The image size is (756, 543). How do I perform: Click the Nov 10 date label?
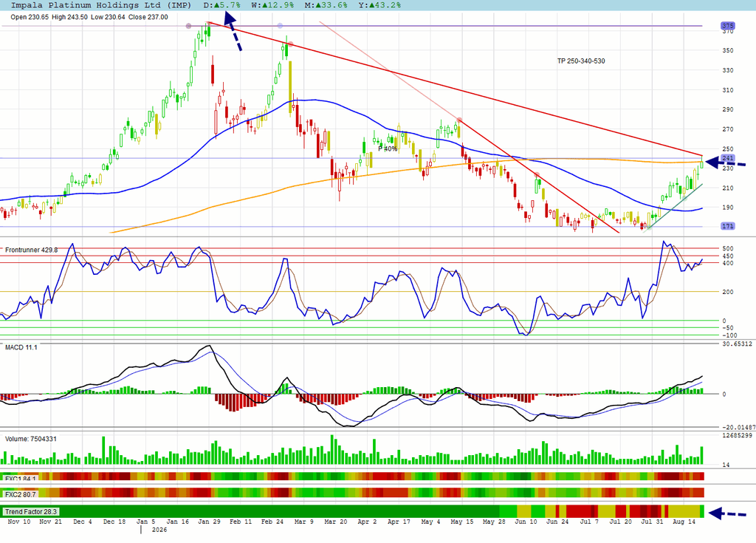point(18,522)
